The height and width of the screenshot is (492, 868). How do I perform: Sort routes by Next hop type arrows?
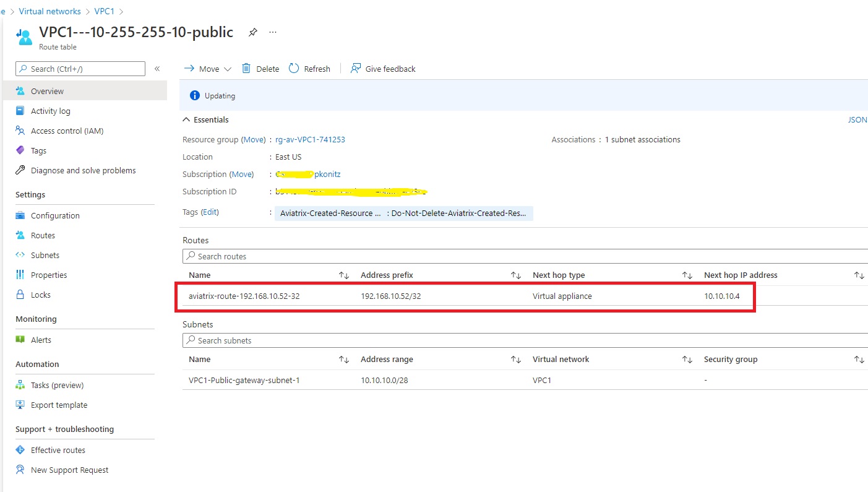click(687, 275)
